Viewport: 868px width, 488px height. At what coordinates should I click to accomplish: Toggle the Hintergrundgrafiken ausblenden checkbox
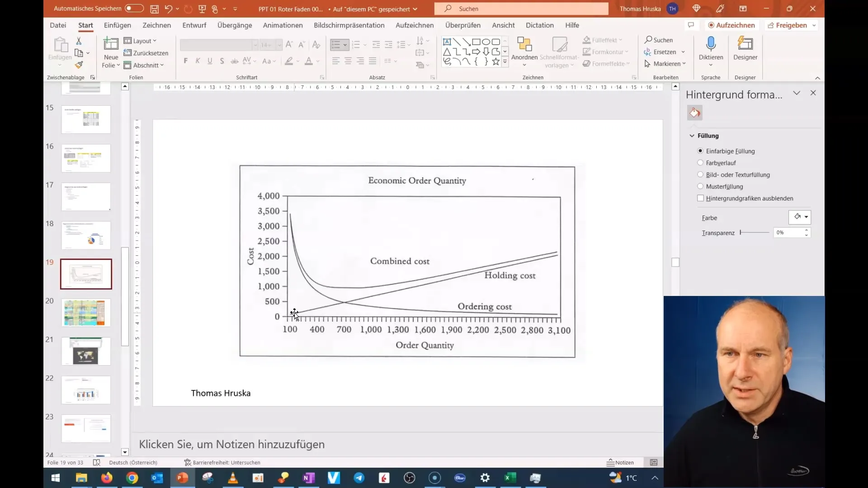coord(701,198)
